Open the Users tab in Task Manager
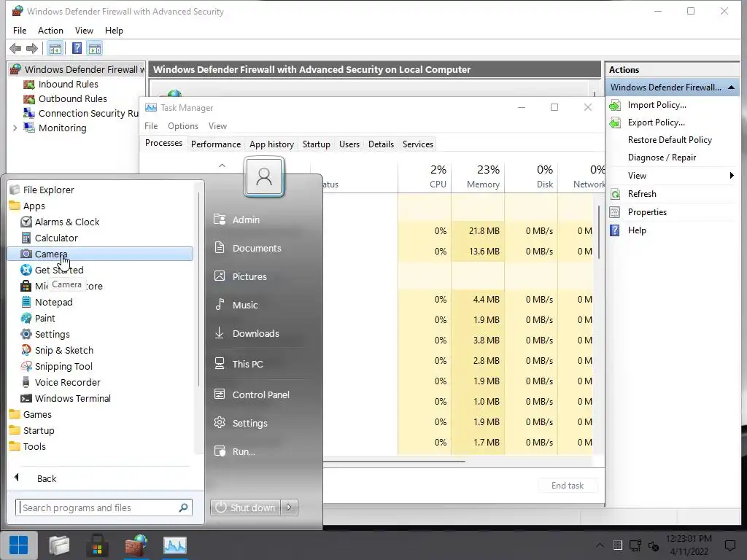This screenshot has height=560, width=747. click(349, 144)
